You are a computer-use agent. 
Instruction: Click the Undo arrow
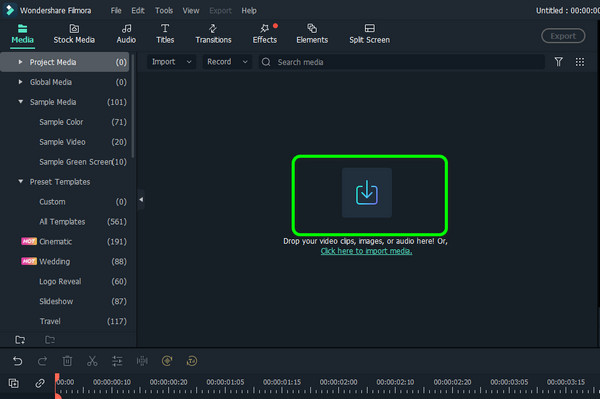coord(18,361)
